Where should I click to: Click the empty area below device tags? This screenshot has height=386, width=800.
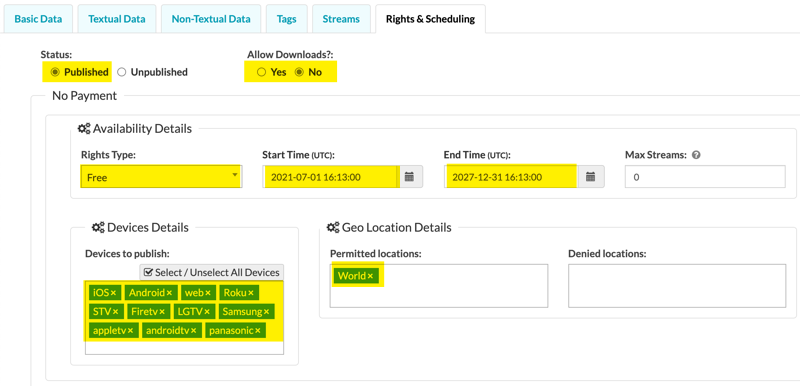184,348
